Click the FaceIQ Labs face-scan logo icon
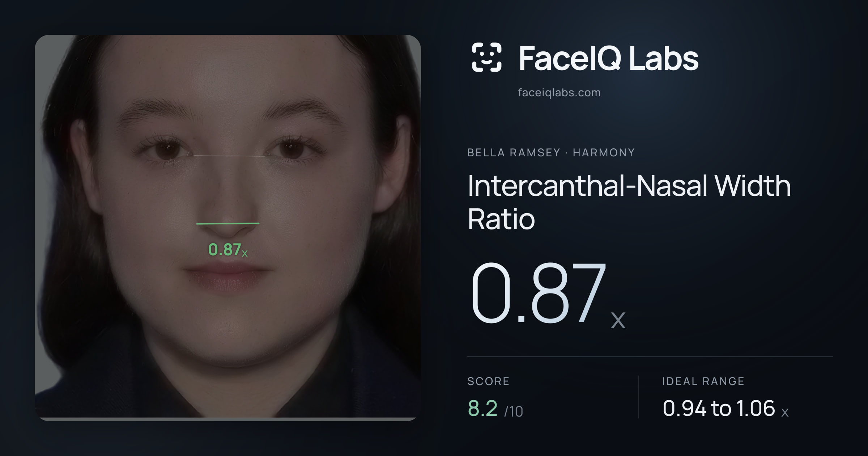 [486, 57]
